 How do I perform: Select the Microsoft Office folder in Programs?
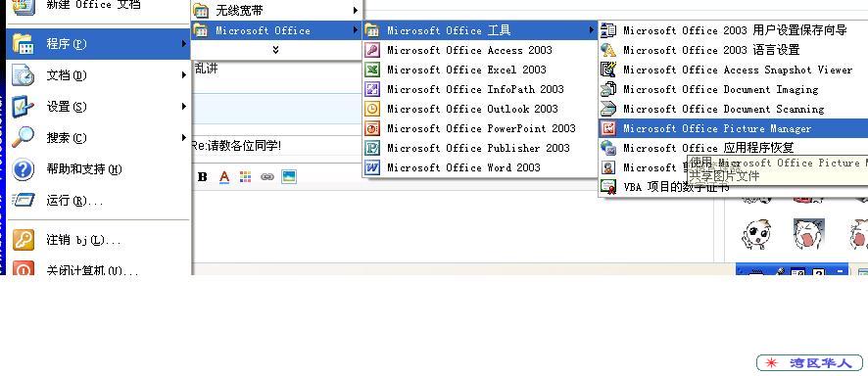click(275, 30)
